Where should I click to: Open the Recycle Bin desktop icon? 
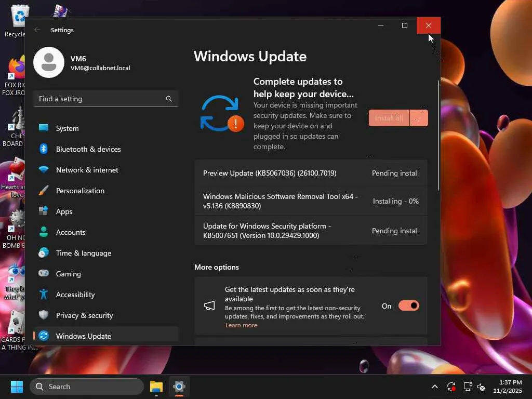[x=16, y=21]
